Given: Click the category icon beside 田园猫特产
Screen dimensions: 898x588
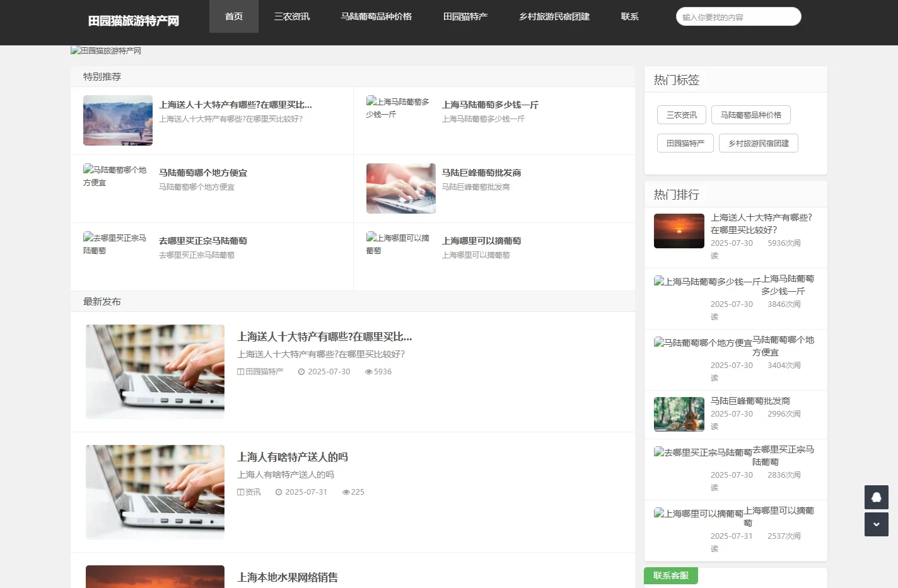Looking at the screenshot, I should (240, 372).
